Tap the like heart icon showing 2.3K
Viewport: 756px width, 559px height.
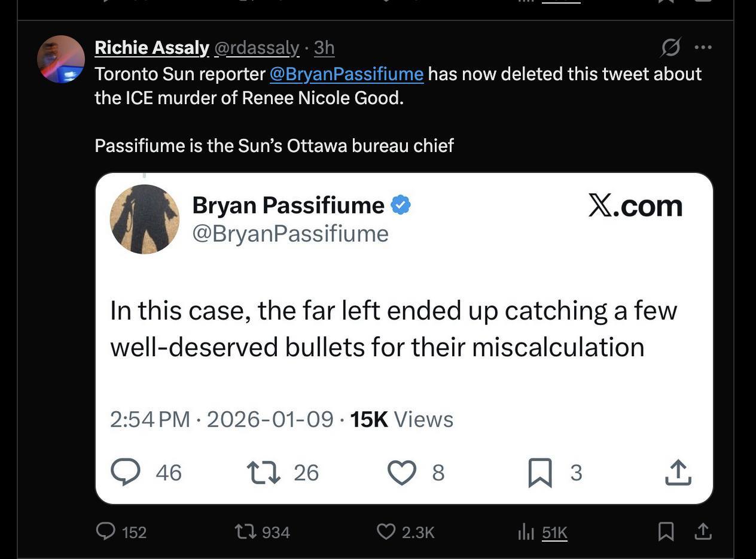[x=386, y=531]
